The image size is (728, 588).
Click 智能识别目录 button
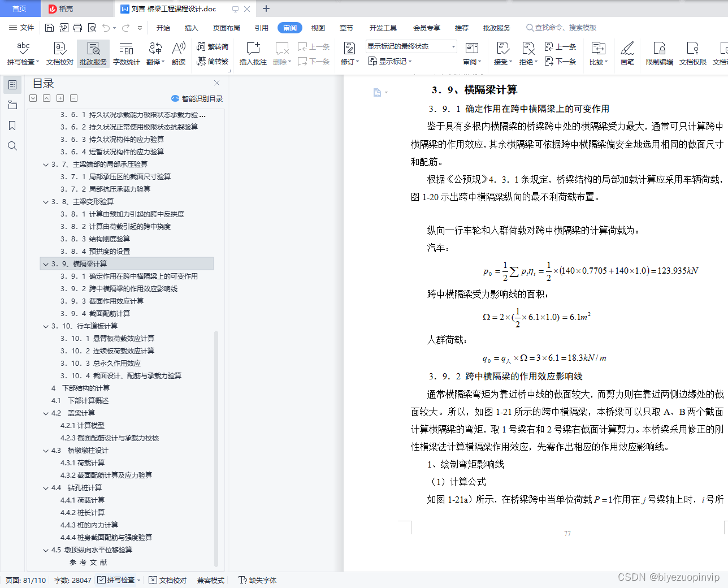pyautogui.click(x=197, y=98)
